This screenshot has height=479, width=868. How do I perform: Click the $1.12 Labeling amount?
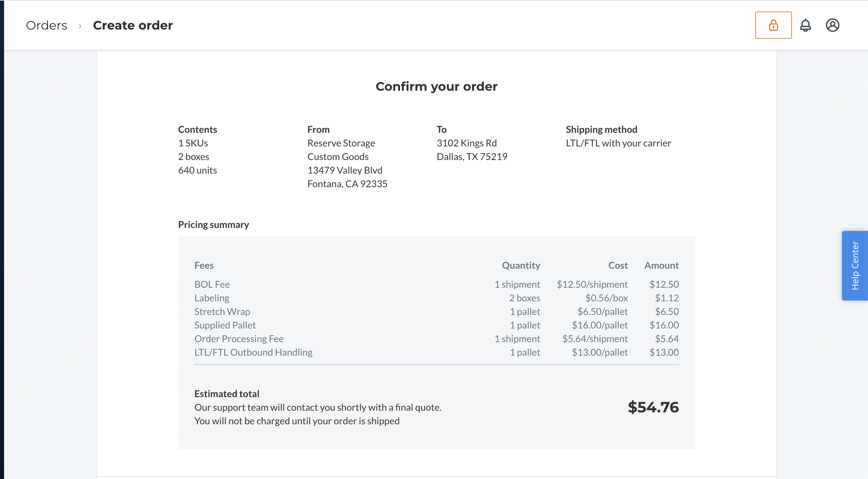pos(667,298)
